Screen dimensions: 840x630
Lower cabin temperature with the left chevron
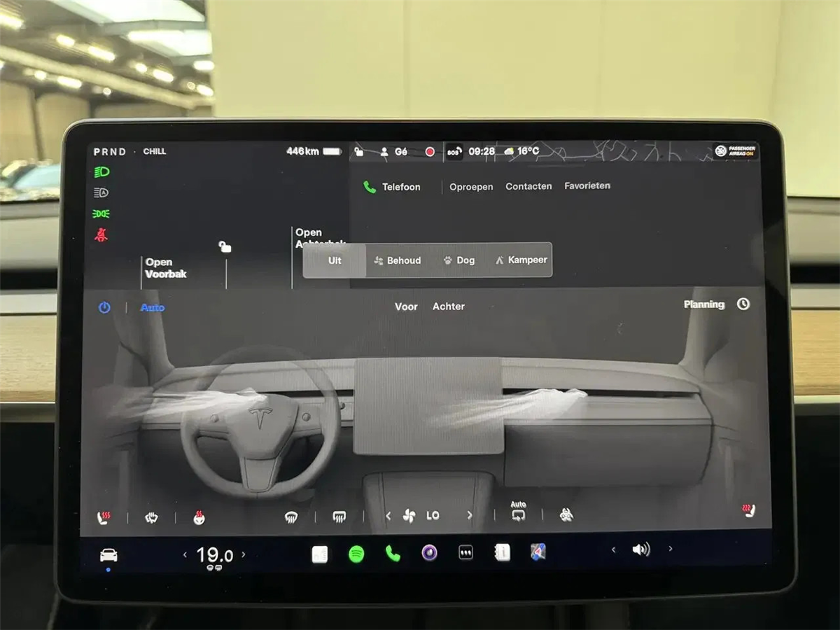(185, 554)
